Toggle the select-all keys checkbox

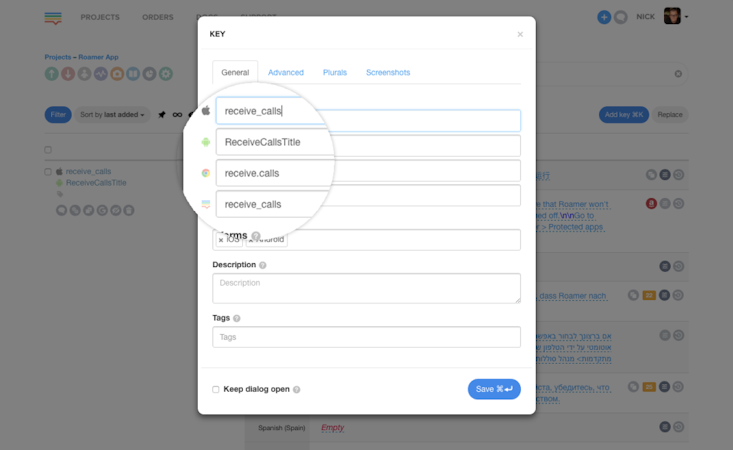pos(48,150)
